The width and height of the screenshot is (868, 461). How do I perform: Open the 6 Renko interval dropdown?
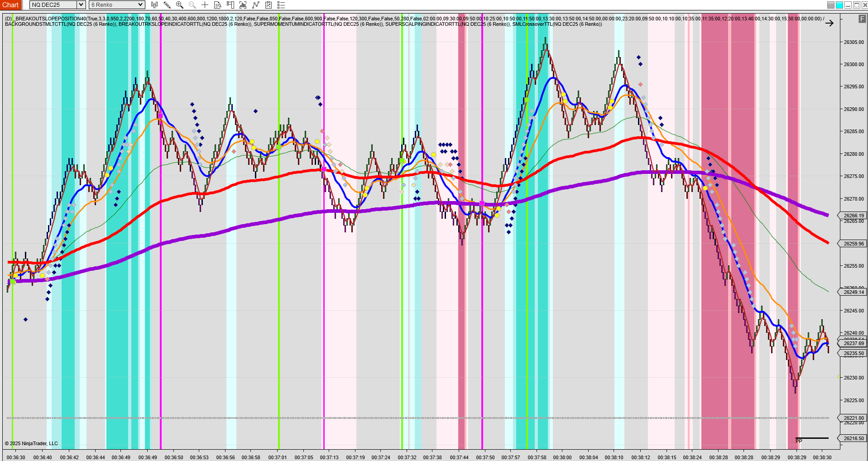117,5
